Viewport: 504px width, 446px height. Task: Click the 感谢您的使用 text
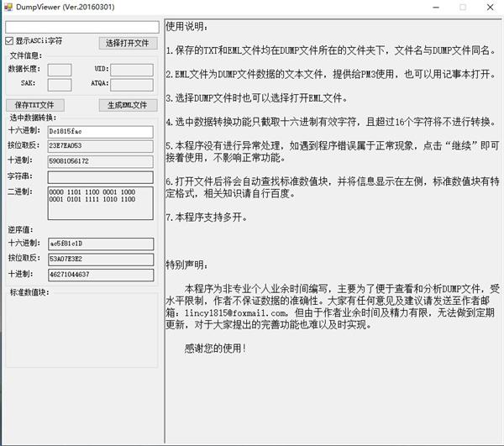(215, 349)
